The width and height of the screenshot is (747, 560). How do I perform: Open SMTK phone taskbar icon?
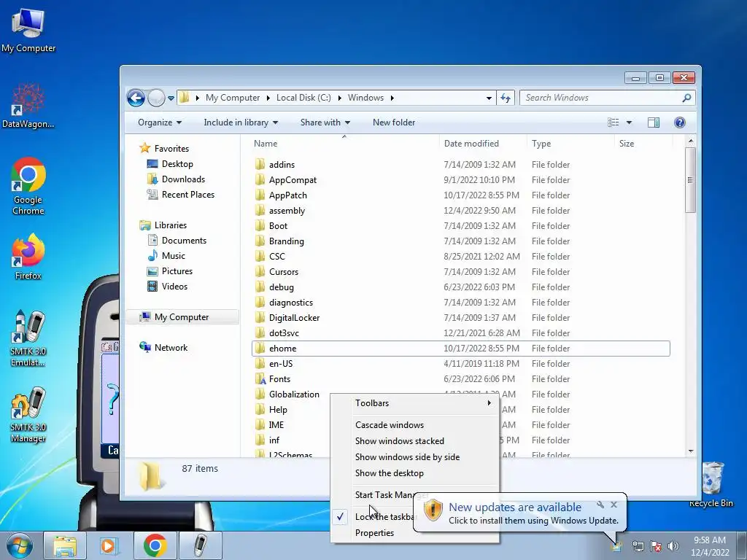click(201, 545)
